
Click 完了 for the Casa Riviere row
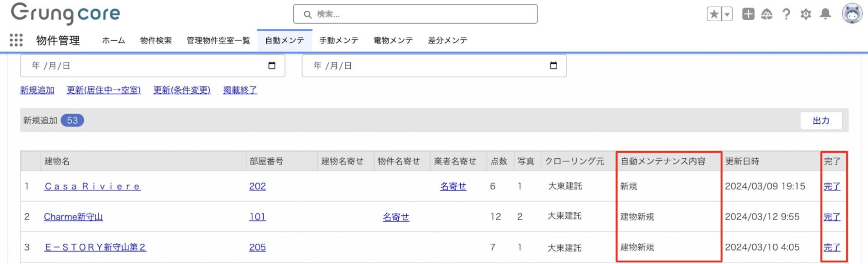point(831,186)
